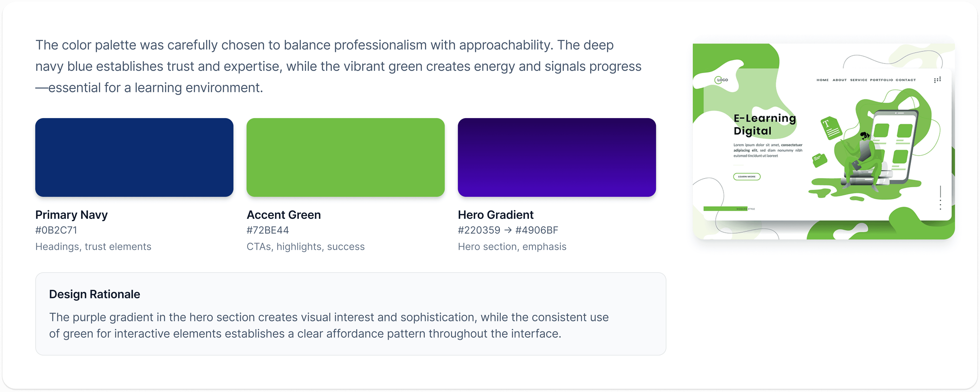Click the #0B2C71 hex code text
Viewport: 980px width, 392px height.
point(56,230)
